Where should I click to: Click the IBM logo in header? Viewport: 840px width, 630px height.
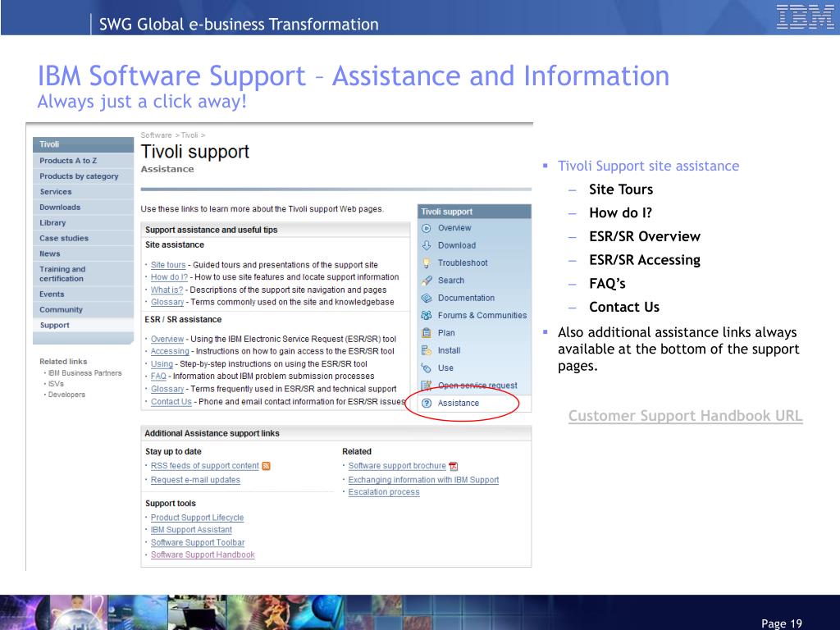pos(806,16)
